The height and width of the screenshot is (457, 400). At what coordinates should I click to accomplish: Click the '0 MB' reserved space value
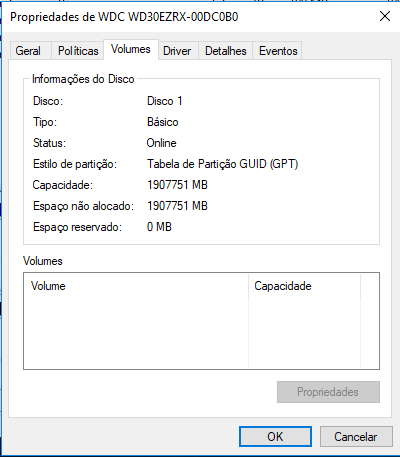click(159, 227)
